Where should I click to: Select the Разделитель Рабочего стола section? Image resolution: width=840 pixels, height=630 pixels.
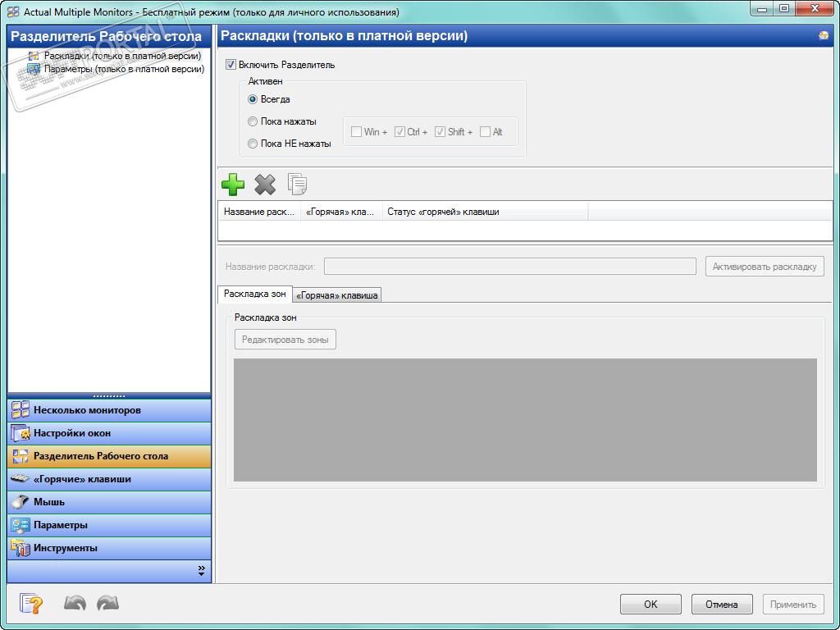(109, 456)
